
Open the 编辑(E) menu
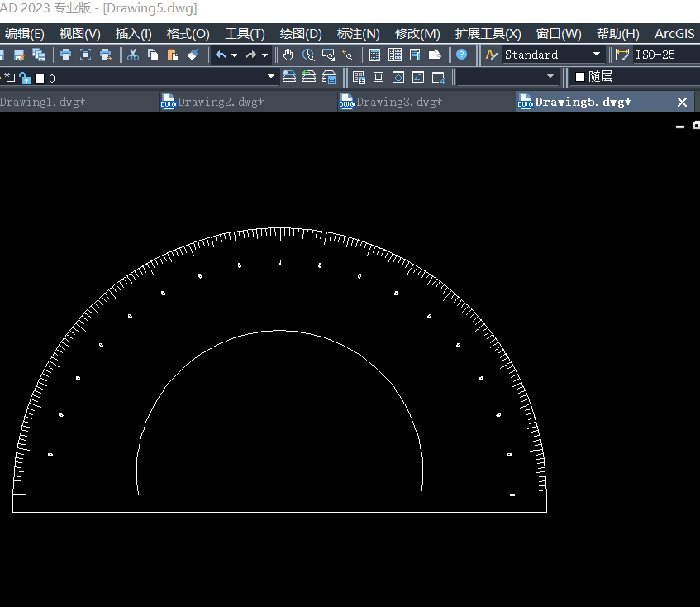click(25, 34)
